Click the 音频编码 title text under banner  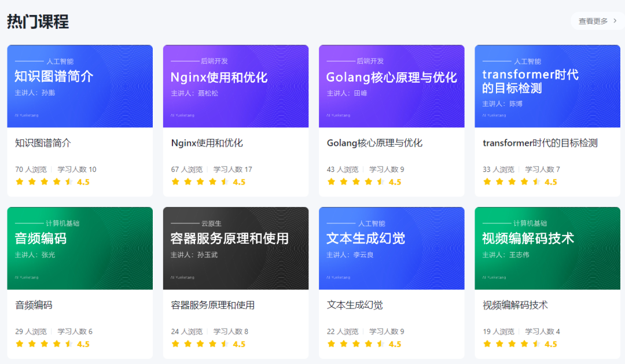pyautogui.click(x=34, y=305)
